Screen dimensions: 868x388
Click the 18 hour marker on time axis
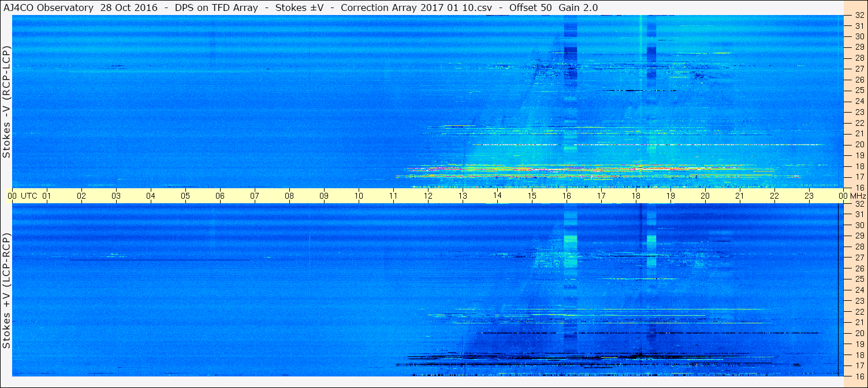pos(636,196)
